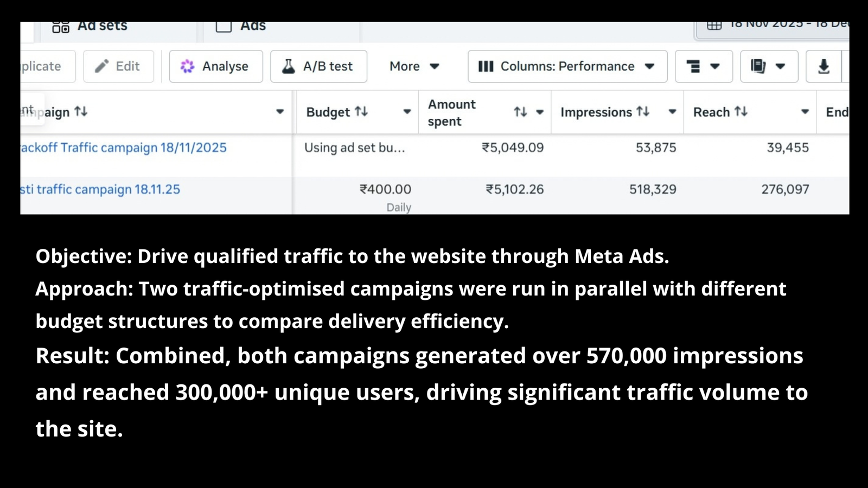Open the traffic campaign 18.11.25 link
The width and height of the screenshot is (868, 488).
click(100, 189)
